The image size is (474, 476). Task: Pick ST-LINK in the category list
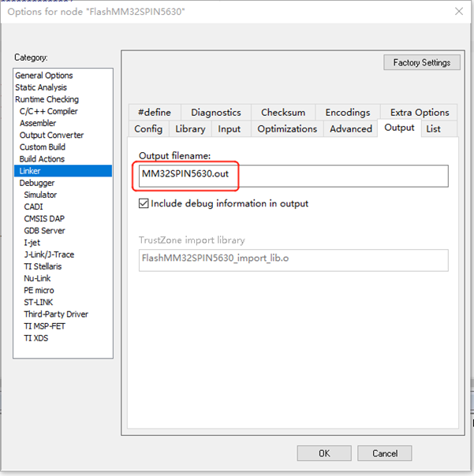tap(39, 302)
